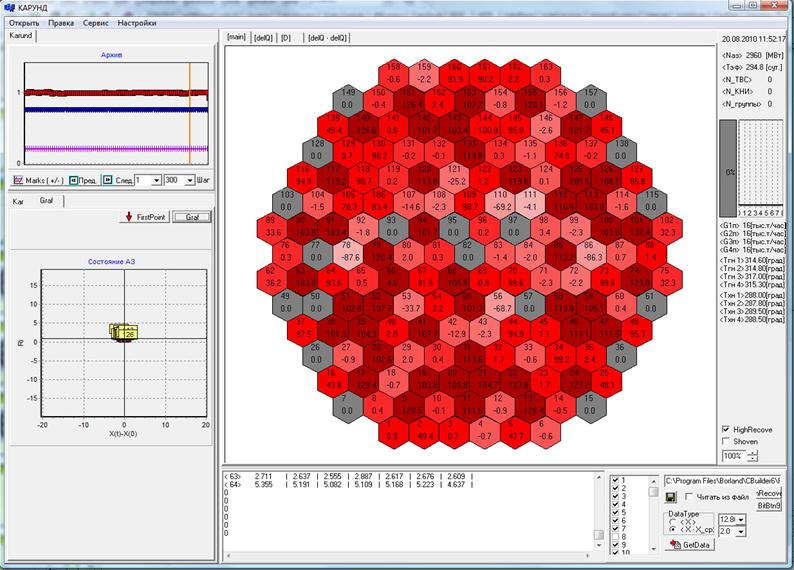
Task: Open the dropdown showing 1 beside След.
Action: 156,180
